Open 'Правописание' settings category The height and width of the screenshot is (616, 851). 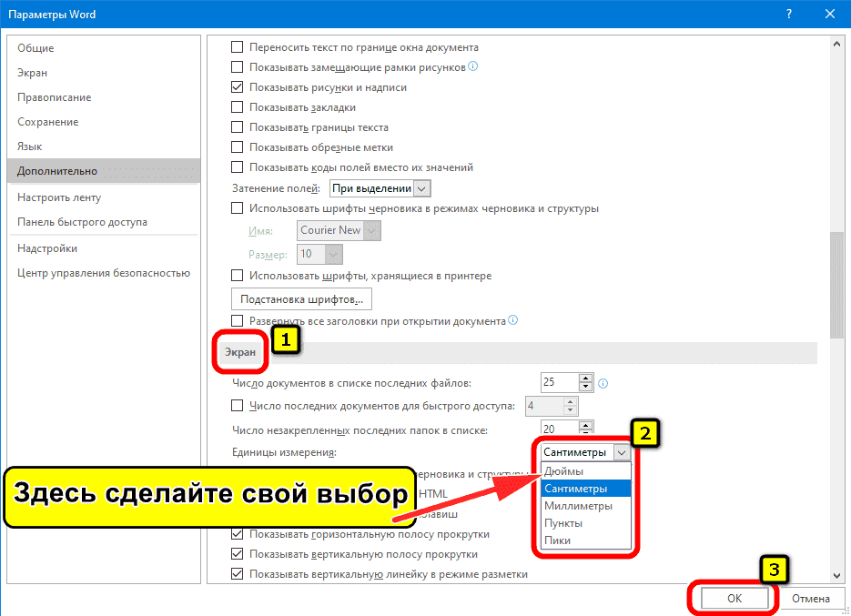coord(55,97)
